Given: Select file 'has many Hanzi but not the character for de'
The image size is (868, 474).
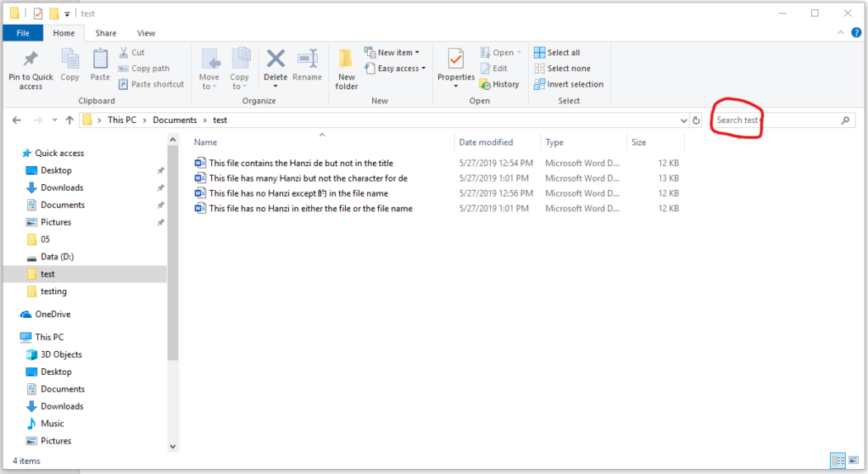Looking at the screenshot, I should point(309,178).
